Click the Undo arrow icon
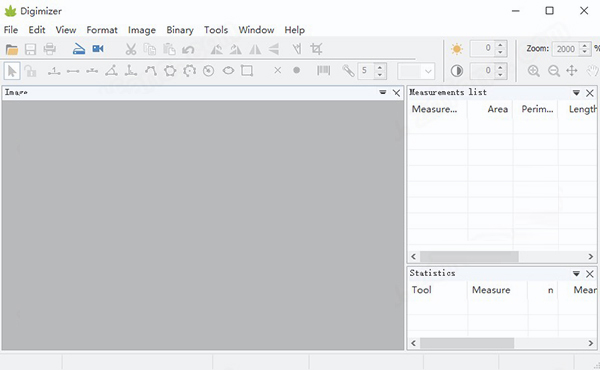 click(x=188, y=49)
